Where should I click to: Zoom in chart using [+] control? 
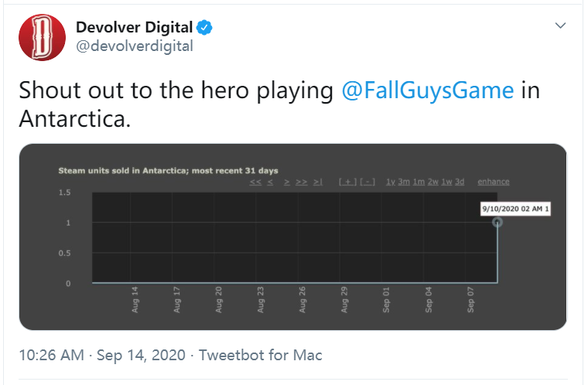pos(347,182)
